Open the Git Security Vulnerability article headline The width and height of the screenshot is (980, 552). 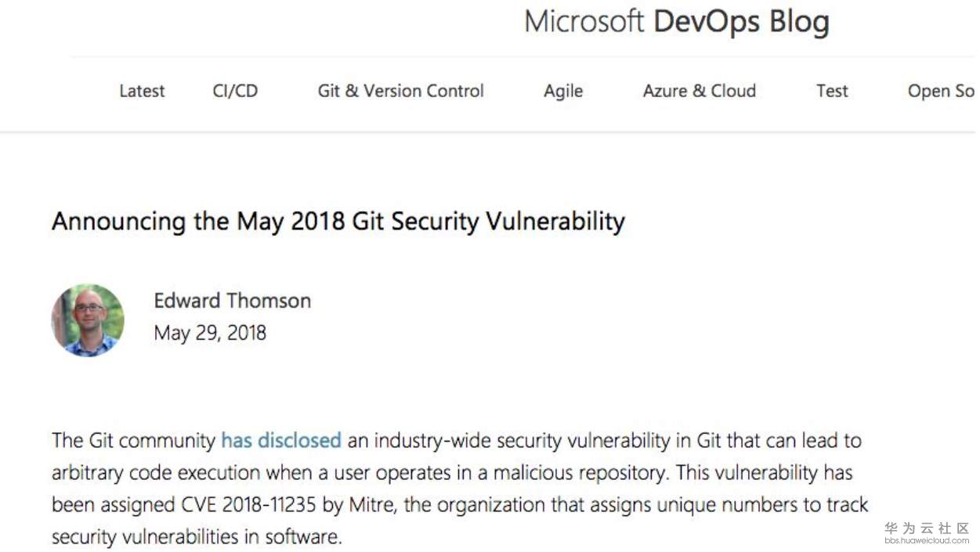pyautogui.click(x=338, y=222)
